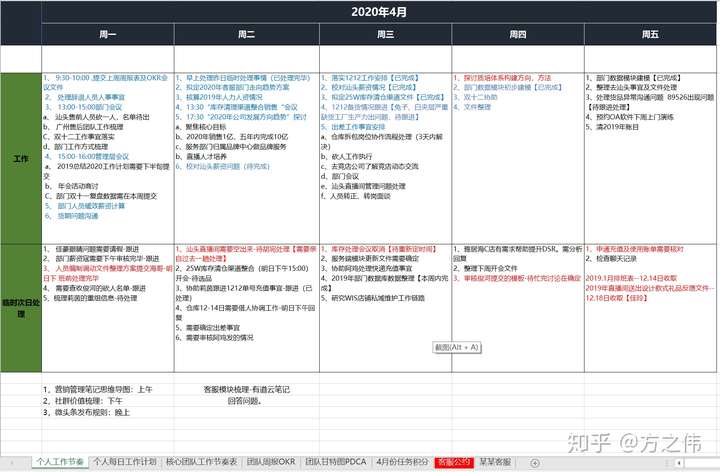This screenshot has width=720, height=472.
Task: Click the line "3、微头条发布规则：晚上"
Action: (x=86, y=412)
